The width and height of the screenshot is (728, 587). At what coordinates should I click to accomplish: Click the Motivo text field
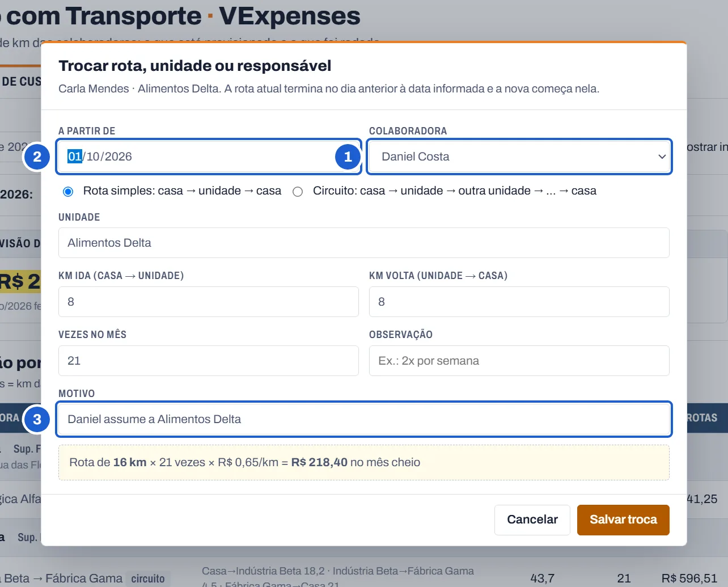pos(364,419)
